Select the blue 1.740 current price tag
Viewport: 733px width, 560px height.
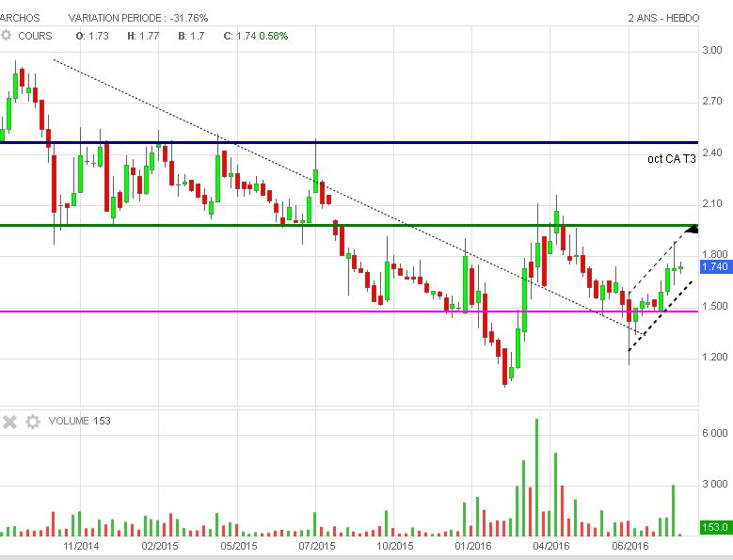click(715, 266)
